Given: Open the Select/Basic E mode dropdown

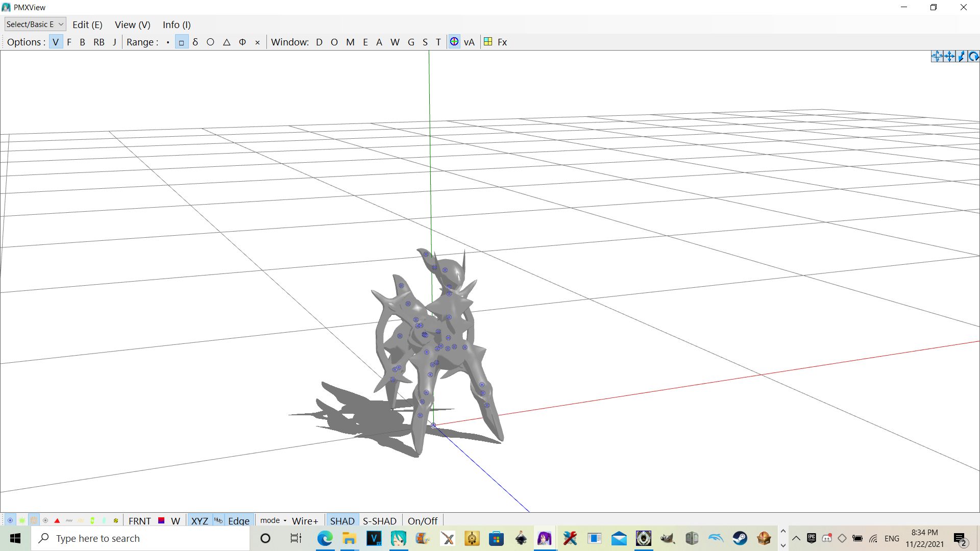Looking at the screenshot, I should click(x=35, y=24).
